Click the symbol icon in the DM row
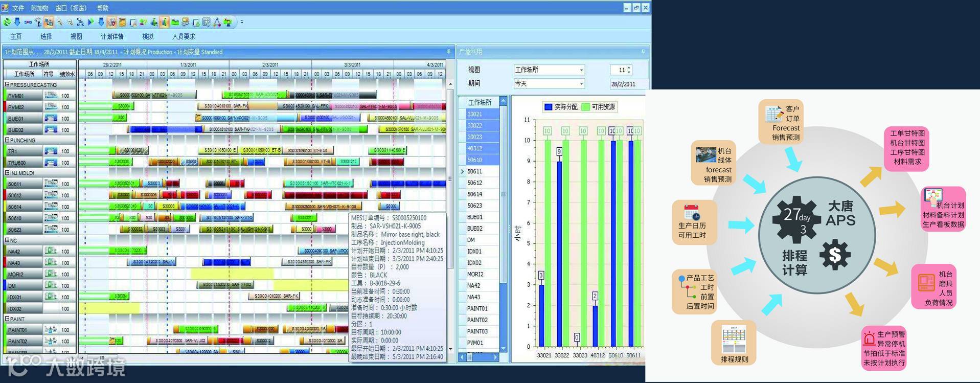 [x=51, y=285]
